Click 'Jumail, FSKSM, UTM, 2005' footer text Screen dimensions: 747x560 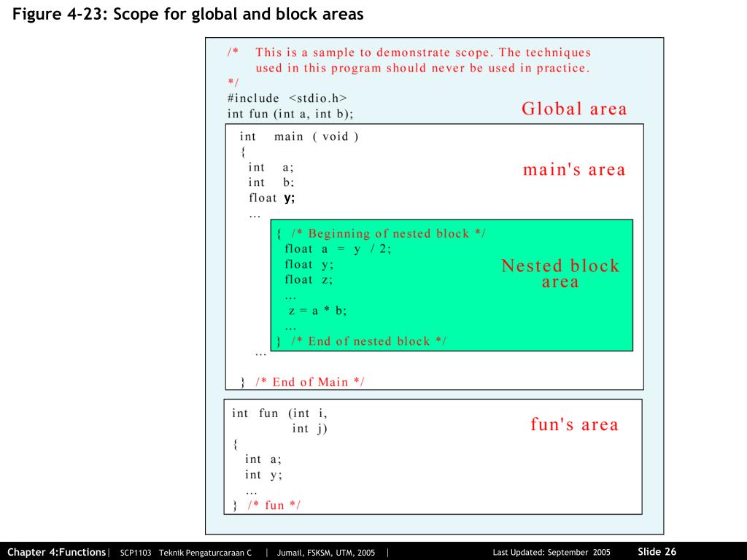pyautogui.click(x=326, y=553)
